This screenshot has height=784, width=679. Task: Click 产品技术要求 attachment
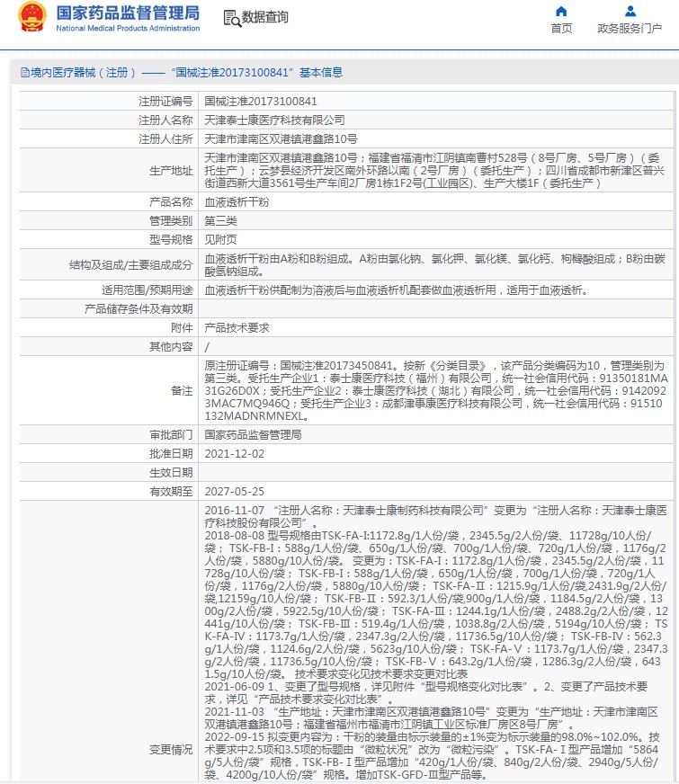point(237,328)
